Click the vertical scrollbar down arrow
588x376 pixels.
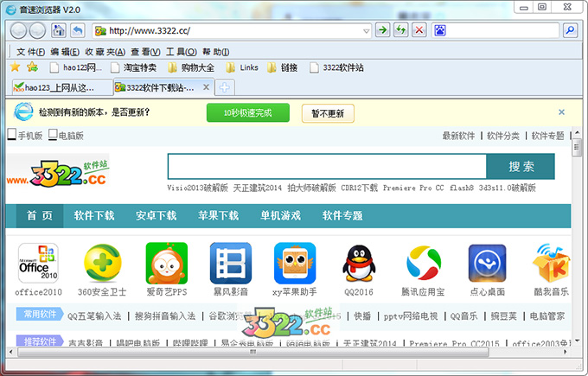pos(577,341)
